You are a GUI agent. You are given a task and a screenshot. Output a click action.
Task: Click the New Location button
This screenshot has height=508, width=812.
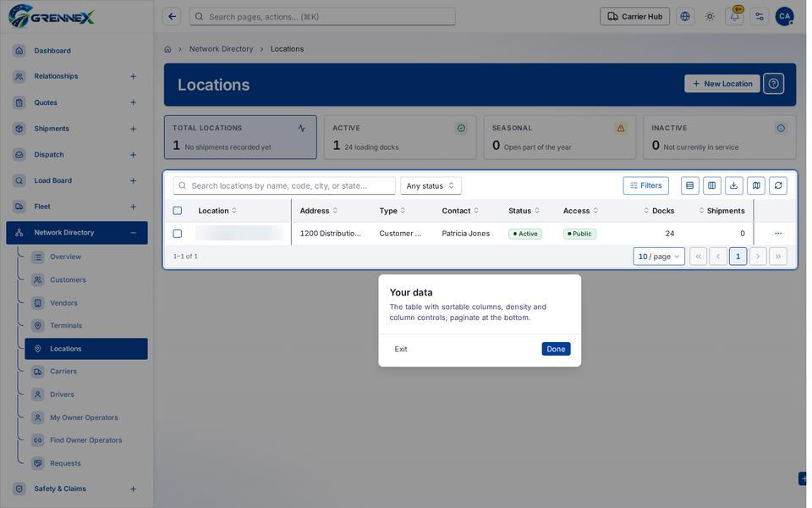click(721, 84)
